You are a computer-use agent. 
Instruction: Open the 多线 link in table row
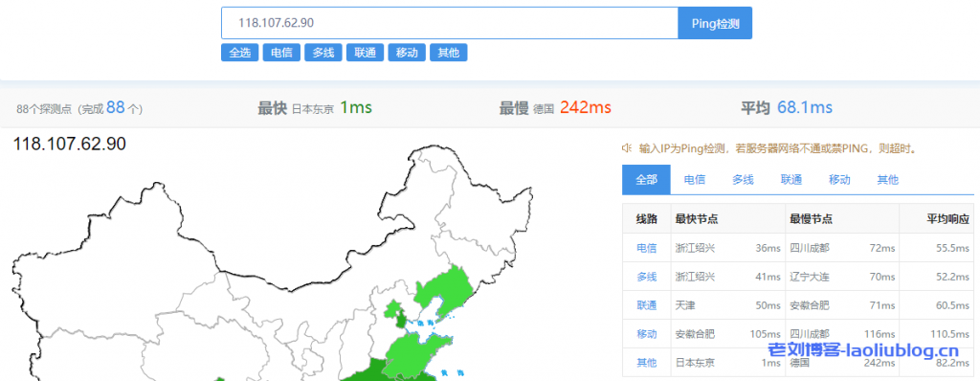(646, 277)
